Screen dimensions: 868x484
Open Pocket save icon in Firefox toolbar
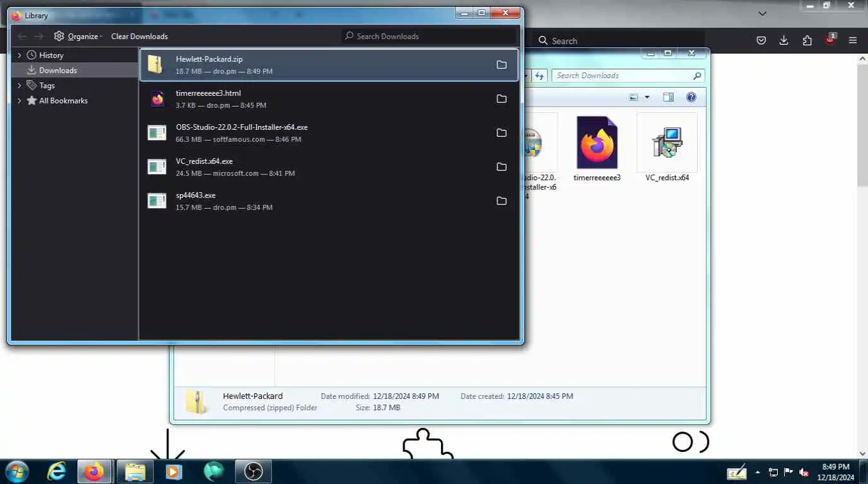[x=761, y=40]
